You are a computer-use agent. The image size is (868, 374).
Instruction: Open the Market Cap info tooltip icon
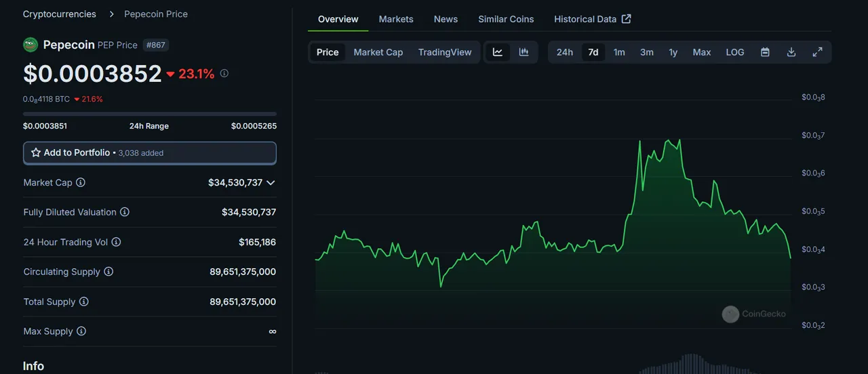point(81,182)
